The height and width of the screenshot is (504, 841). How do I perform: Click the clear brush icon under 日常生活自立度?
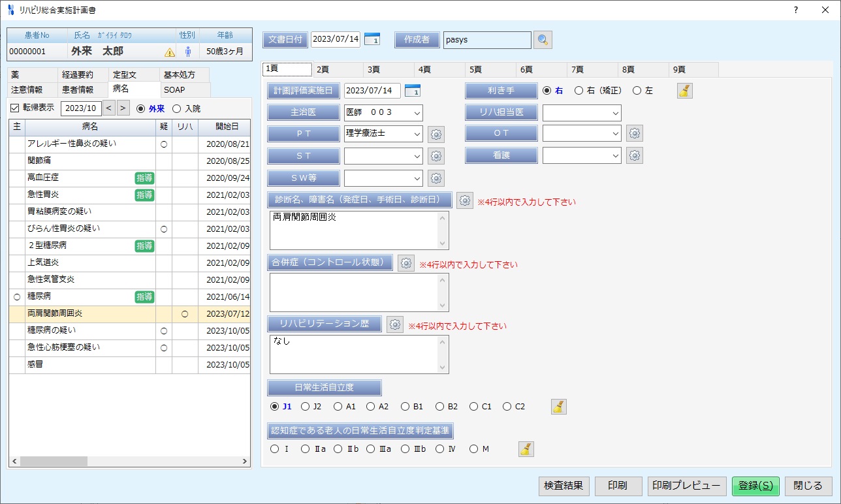pyautogui.click(x=559, y=406)
